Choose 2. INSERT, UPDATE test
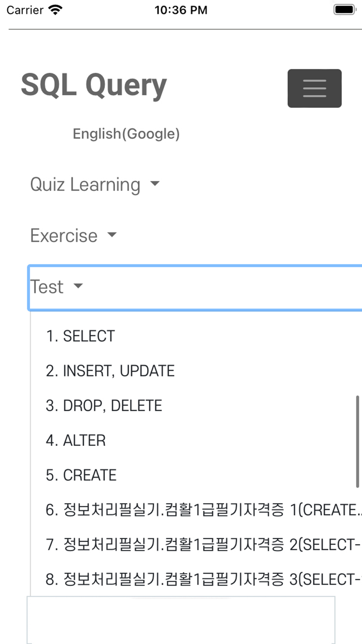The image size is (362, 644). (x=110, y=371)
